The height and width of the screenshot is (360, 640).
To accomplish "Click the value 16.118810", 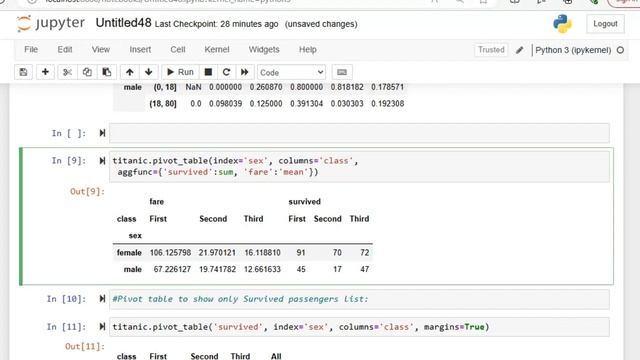I will pyautogui.click(x=262, y=253).
